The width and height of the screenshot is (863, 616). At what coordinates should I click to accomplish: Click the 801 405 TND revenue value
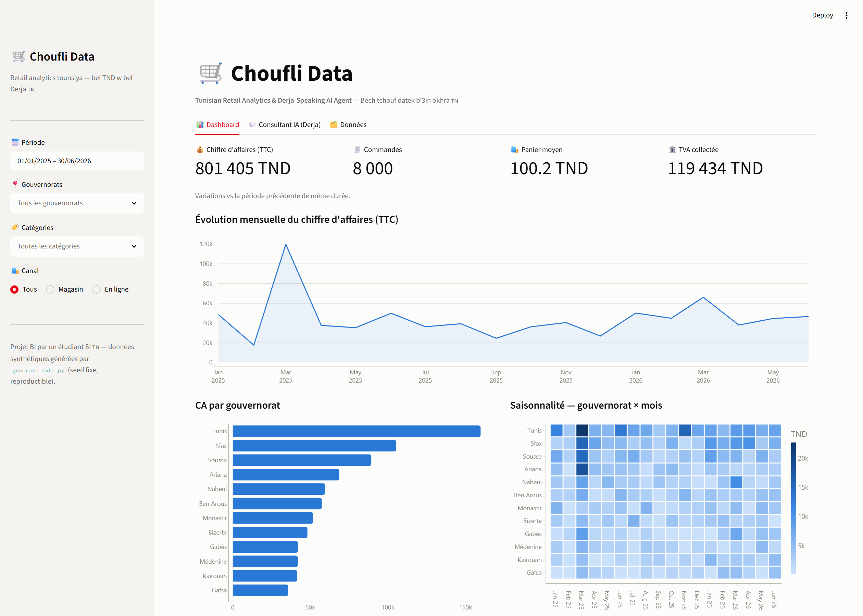243,168
